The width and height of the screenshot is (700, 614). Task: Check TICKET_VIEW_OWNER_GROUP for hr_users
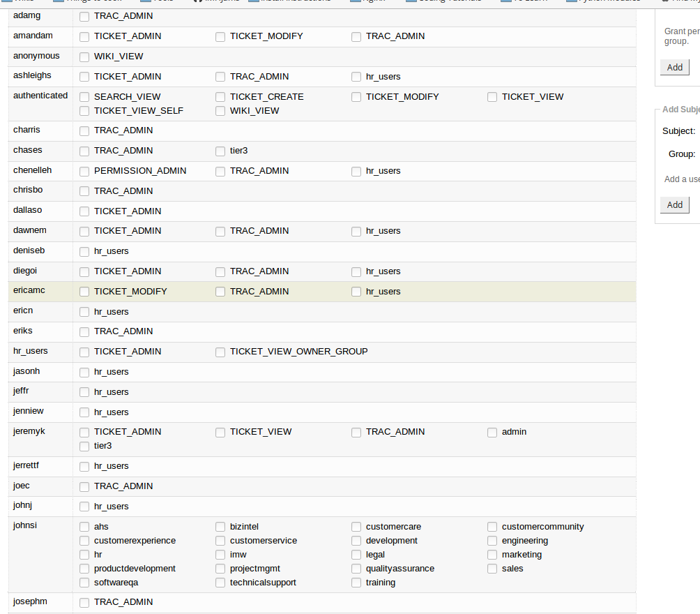tap(220, 352)
